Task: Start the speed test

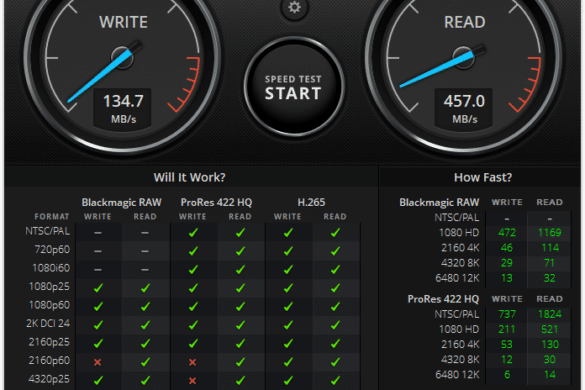Action: [294, 87]
